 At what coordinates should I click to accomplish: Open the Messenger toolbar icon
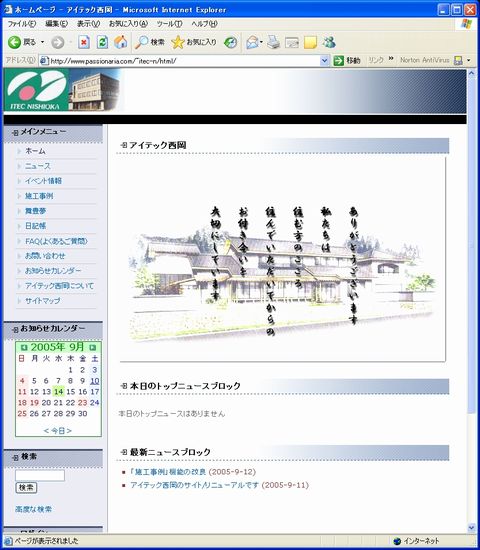click(x=329, y=42)
